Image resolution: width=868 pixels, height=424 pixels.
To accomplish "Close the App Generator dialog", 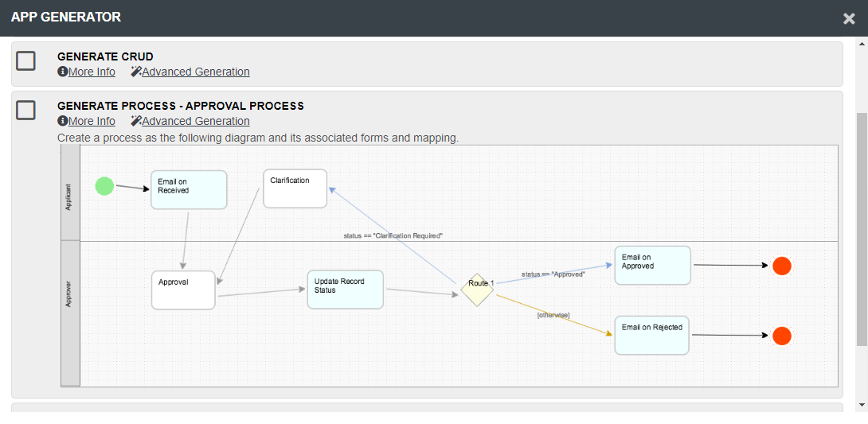I will point(849,18).
